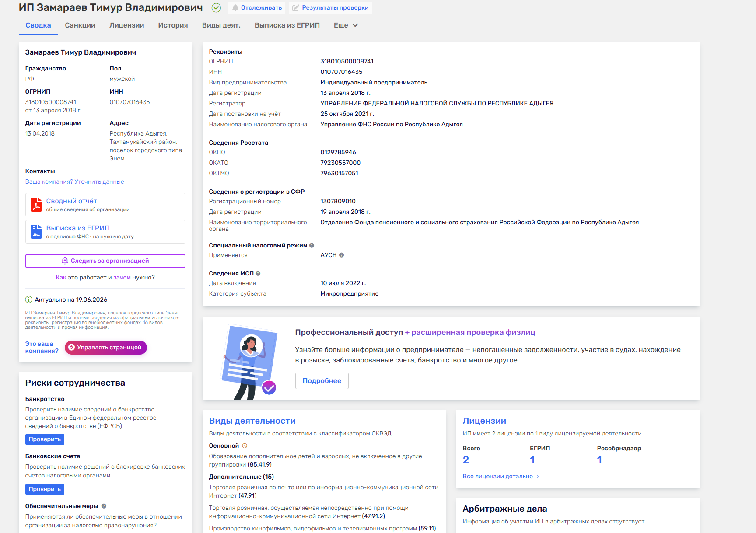This screenshot has width=756, height=533.
Task: Switch to the Сводка tab
Action: click(38, 25)
